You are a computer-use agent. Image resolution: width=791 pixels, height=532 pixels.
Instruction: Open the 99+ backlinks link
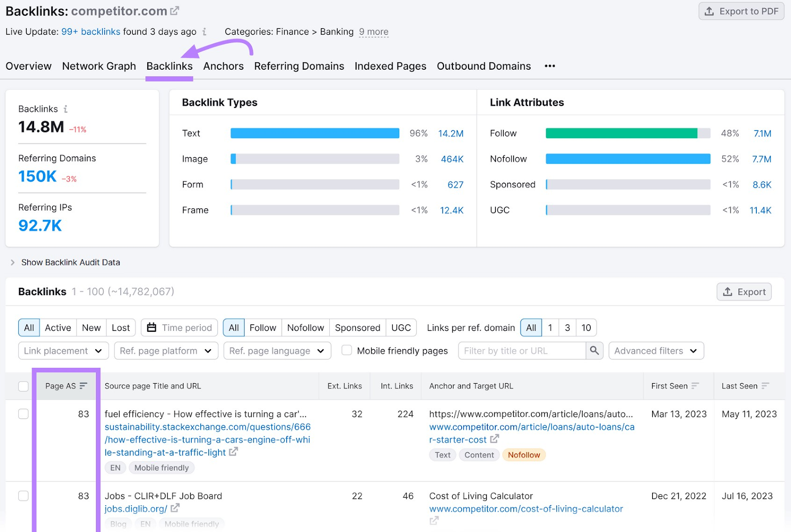tap(90, 32)
